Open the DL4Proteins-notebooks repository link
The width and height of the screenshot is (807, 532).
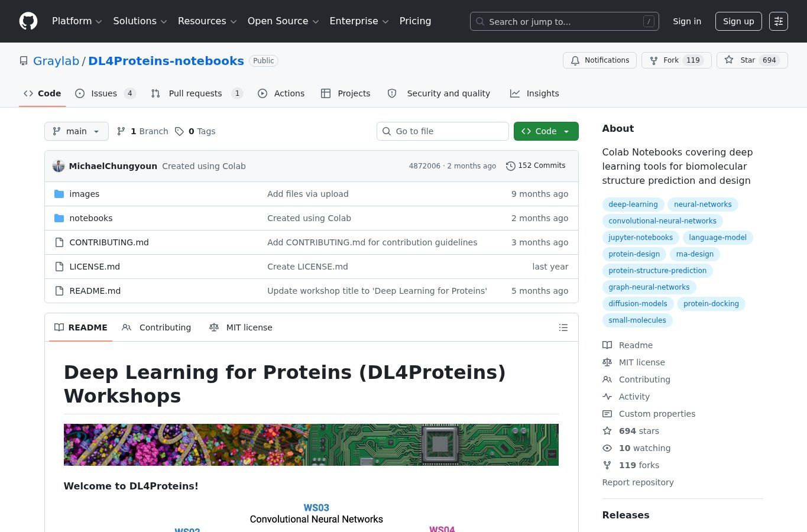166,61
